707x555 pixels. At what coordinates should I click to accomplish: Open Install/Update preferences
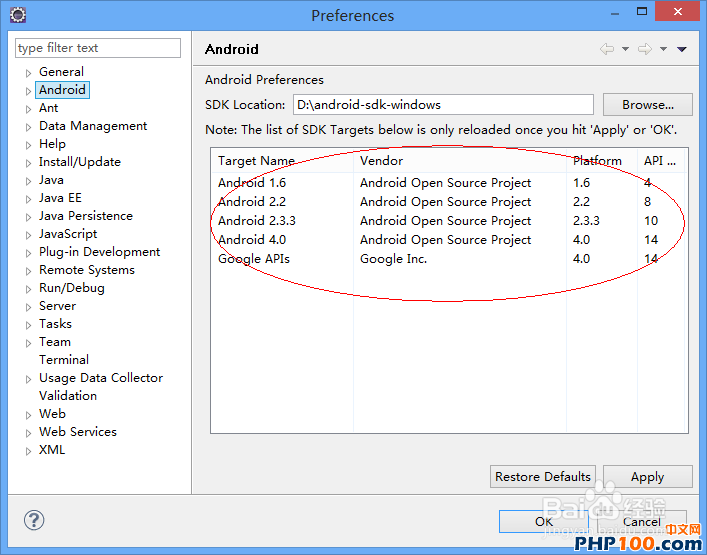pyautogui.click(x=80, y=162)
